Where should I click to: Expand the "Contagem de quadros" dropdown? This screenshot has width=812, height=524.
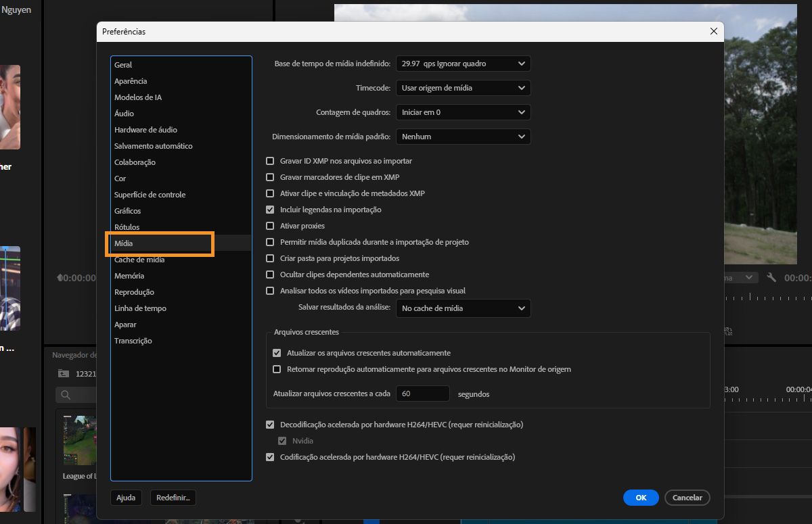463,112
